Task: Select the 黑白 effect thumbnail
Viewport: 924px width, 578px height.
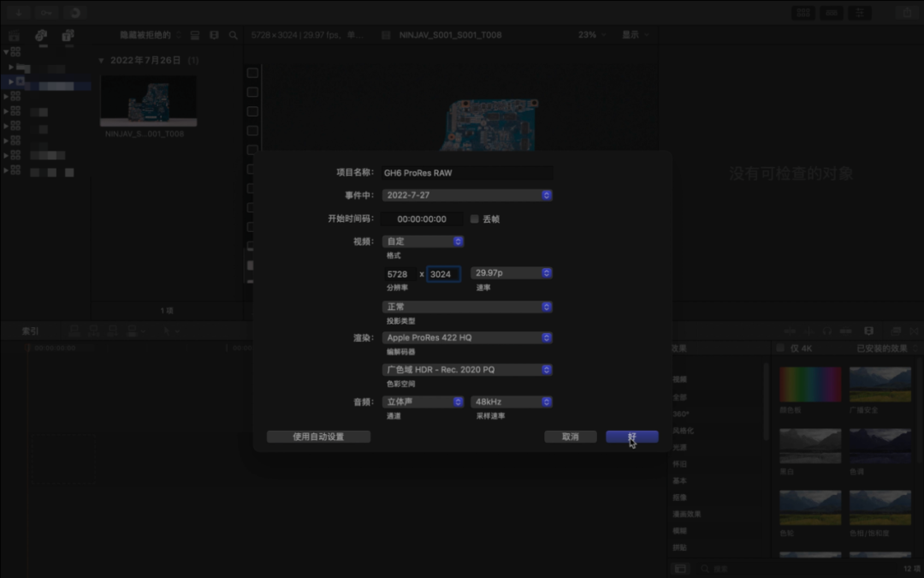Action: coord(810,446)
